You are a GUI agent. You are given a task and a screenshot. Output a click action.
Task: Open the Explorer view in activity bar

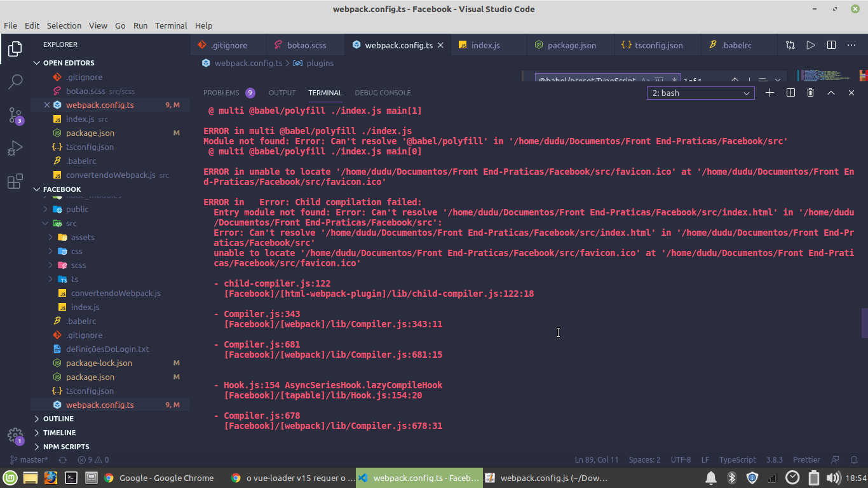pos(15,49)
